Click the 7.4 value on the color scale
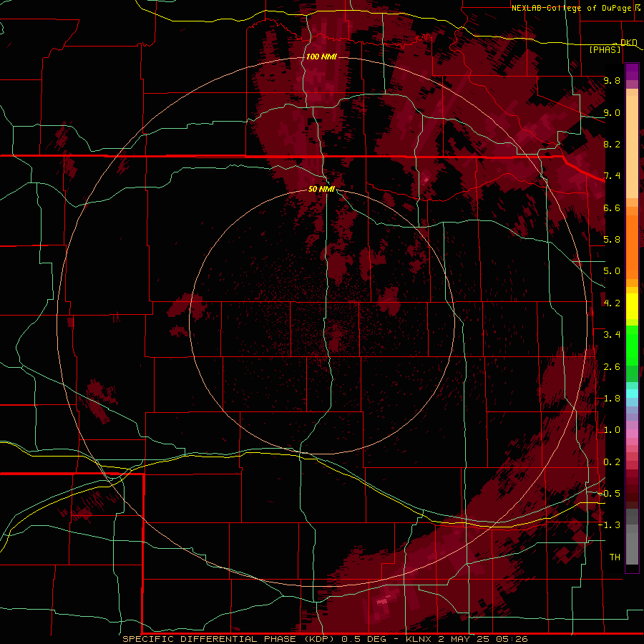 point(612,176)
